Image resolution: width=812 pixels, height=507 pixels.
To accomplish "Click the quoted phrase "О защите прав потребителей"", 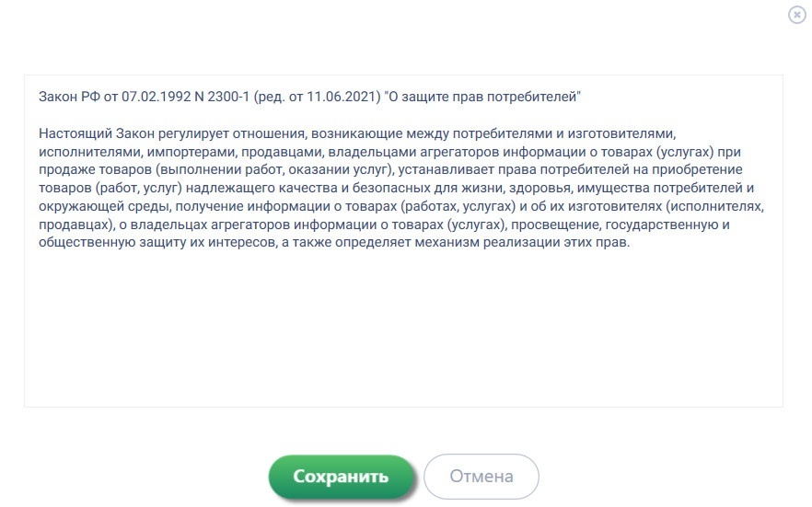I will pos(482,97).
